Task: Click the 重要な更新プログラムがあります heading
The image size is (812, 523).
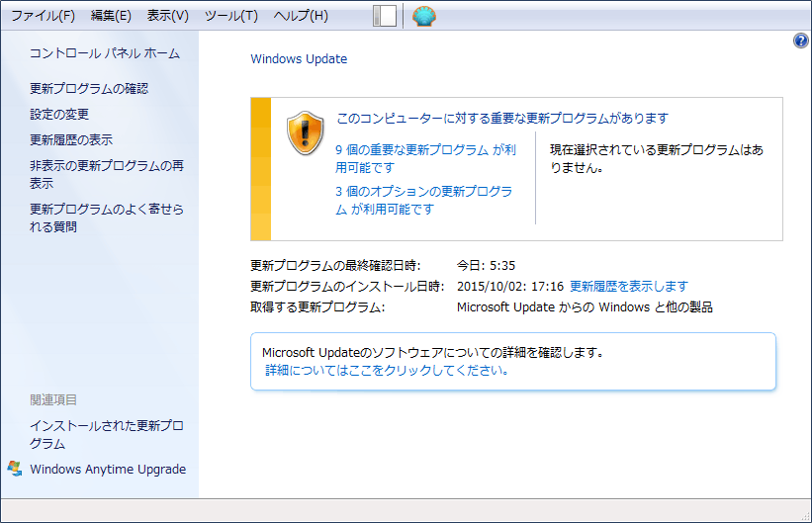Action: (x=502, y=118)
